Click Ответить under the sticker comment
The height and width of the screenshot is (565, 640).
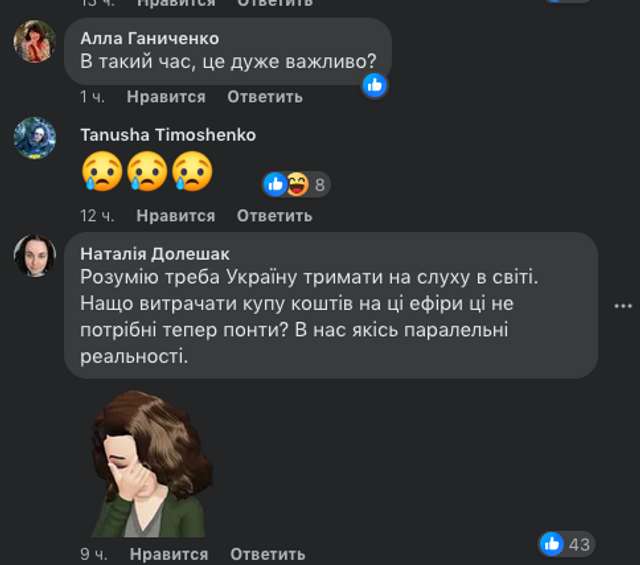(x=268, y=554)
